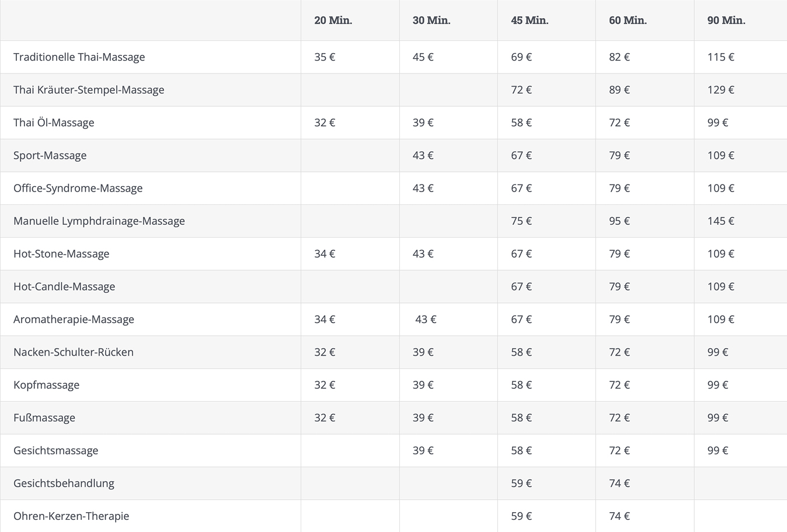Select the 35 € Traditionelle Thai-Massage price
Image resolution: width=787 pixels, height=532 pixels.
(325, 57)
